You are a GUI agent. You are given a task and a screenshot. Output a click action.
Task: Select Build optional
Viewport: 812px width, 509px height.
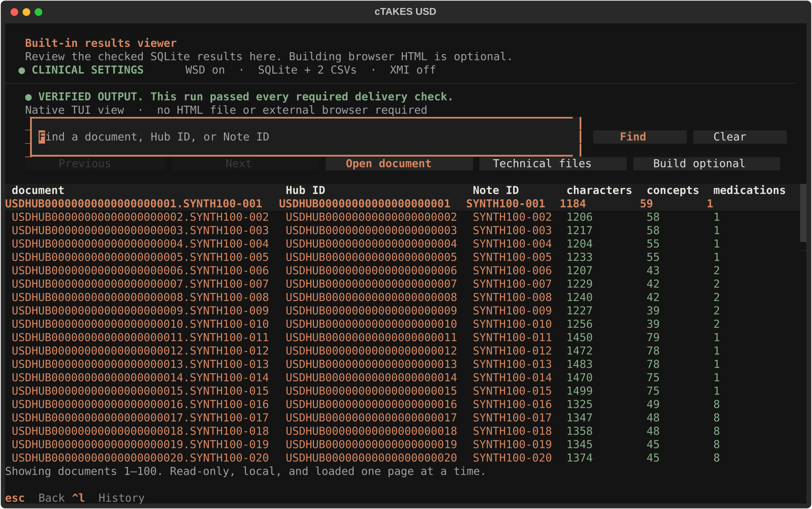(x=706, y=164)
